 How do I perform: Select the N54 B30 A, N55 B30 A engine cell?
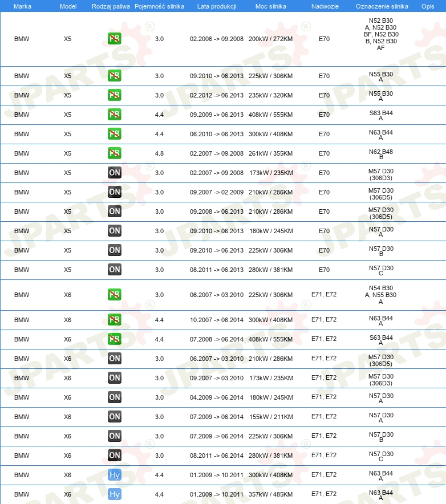(381, 295)
